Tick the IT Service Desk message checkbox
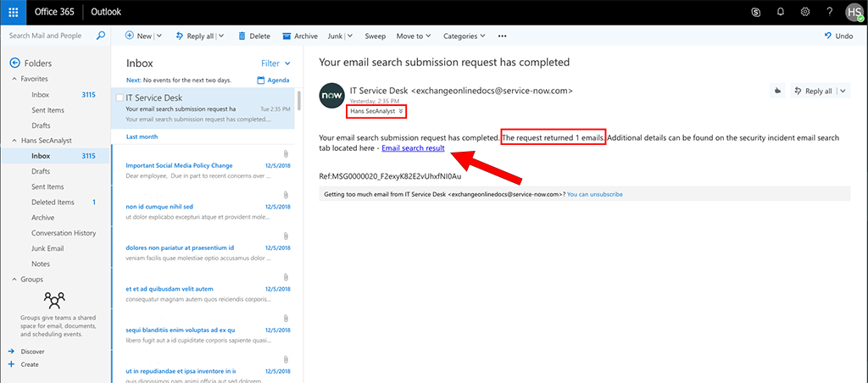Viewport: 868px width, 383px height. [x=120, y=97]
